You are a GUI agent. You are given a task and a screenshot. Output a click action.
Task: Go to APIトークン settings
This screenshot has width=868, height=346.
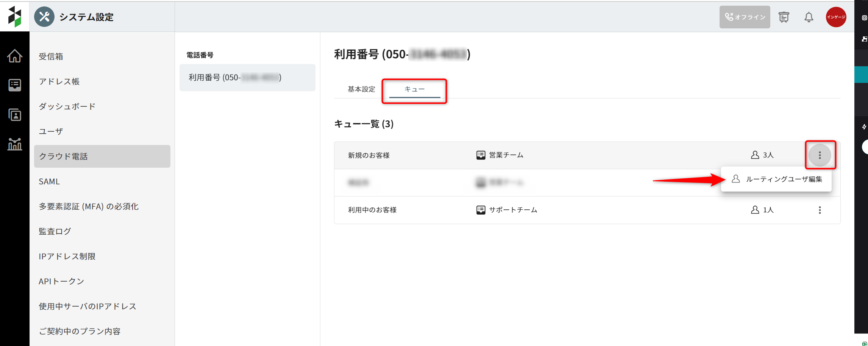[x=61, y=281]
